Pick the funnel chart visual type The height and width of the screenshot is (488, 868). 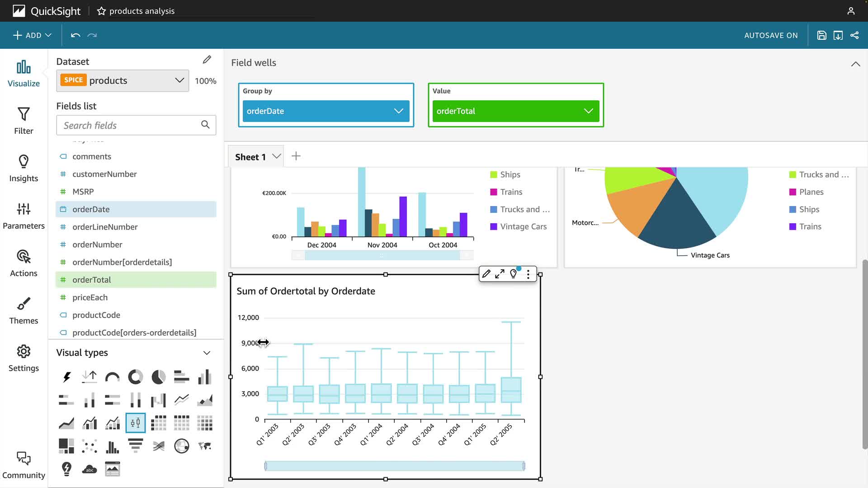coord(135,446)
